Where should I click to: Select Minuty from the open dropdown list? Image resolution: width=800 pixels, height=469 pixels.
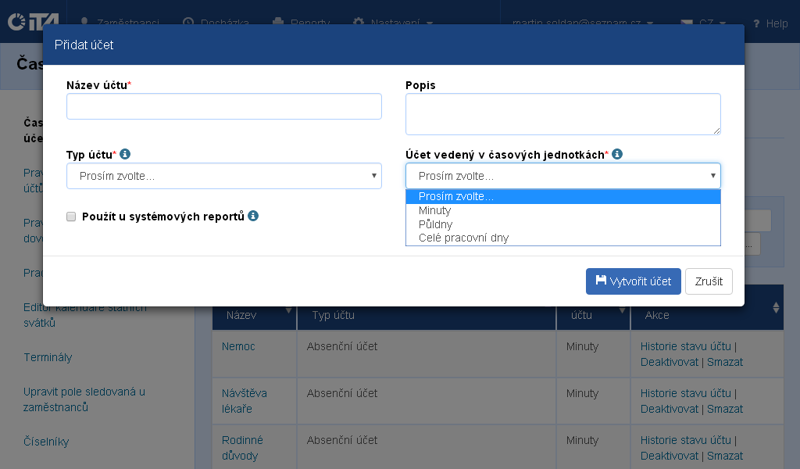[435, 210]
